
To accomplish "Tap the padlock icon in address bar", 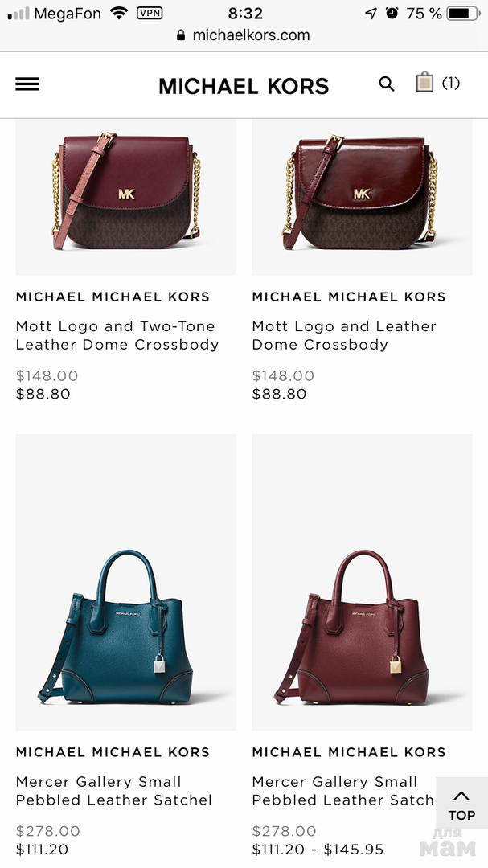I will coord(181,35).
